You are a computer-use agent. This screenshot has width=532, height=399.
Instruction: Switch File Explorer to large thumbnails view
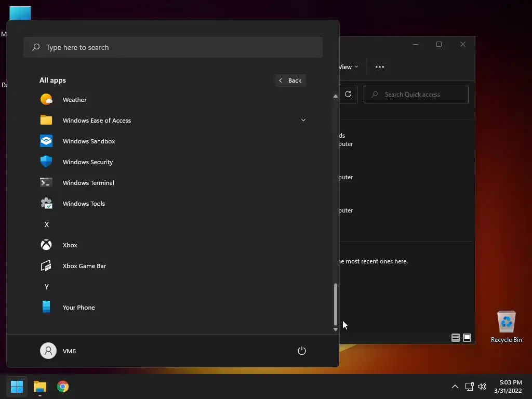[x=467, y=338]
